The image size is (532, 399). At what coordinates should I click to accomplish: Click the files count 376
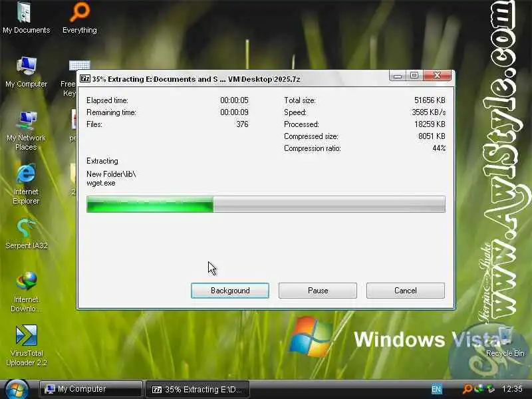pos(242,124)
